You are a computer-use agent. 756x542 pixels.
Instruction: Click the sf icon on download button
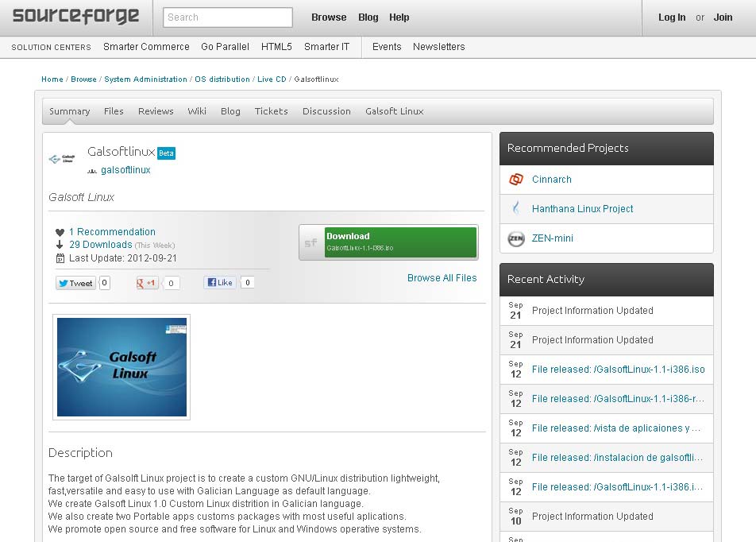tap(311, 242)
